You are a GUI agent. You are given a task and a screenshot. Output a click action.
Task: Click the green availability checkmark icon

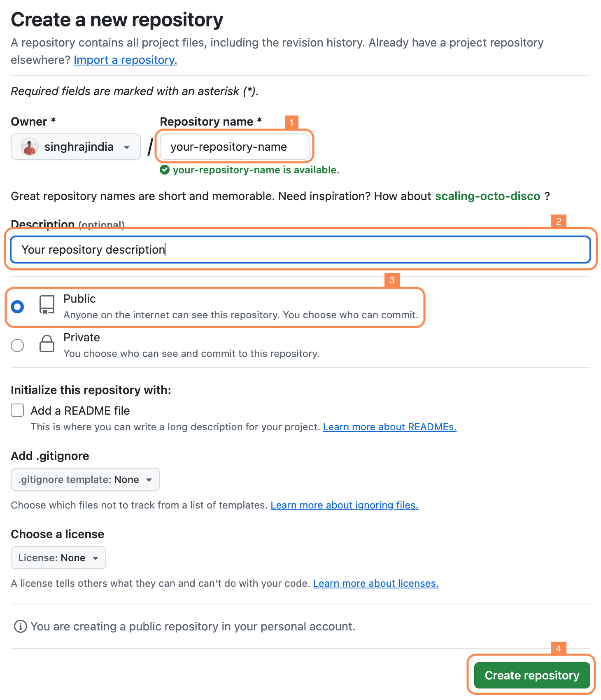(165, 170)
